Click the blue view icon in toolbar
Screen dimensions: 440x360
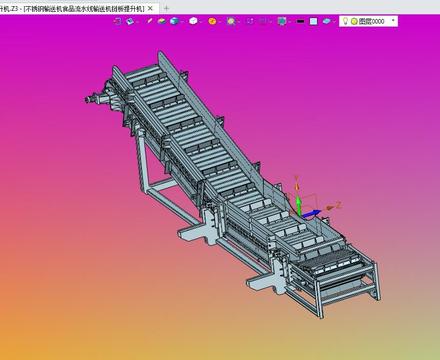[x=130, y=21]
